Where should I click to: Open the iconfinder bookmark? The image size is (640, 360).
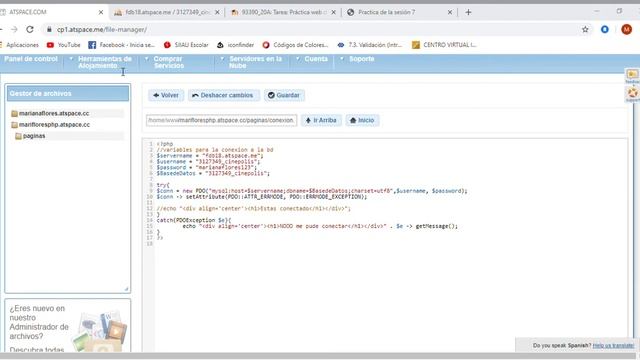[236, 45]
